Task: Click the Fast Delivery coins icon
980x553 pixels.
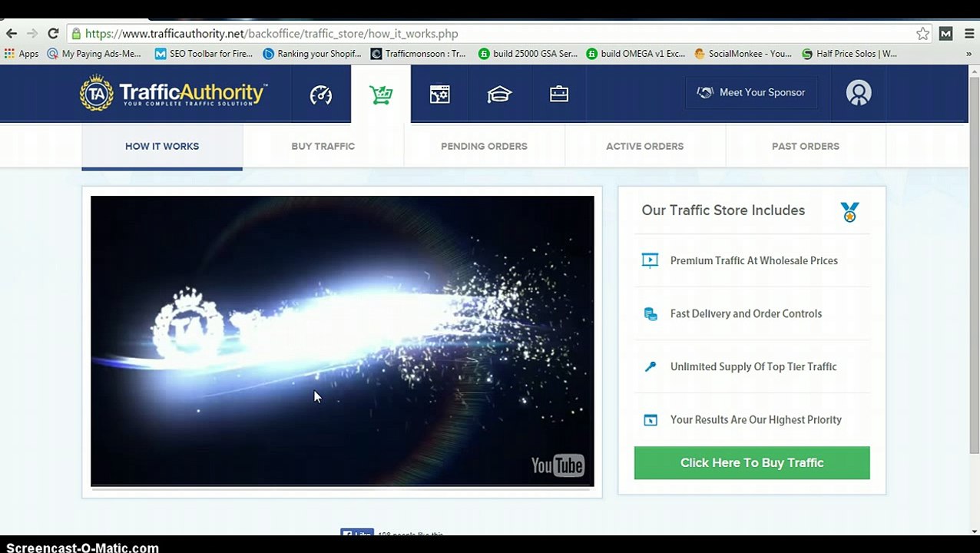Action: tap(651, 313)
